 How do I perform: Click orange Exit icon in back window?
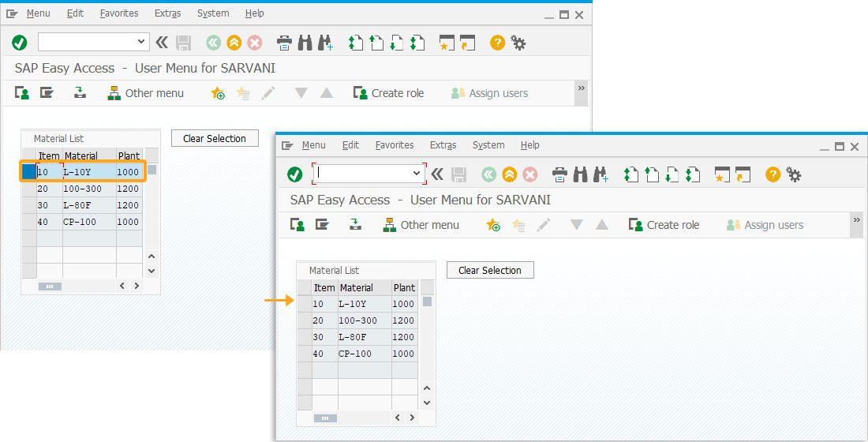tap(234, 43)
